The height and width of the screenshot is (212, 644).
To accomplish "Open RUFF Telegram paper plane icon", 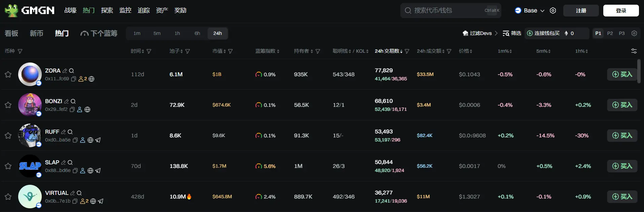I will pyautogui.click(x=98, y=140).
